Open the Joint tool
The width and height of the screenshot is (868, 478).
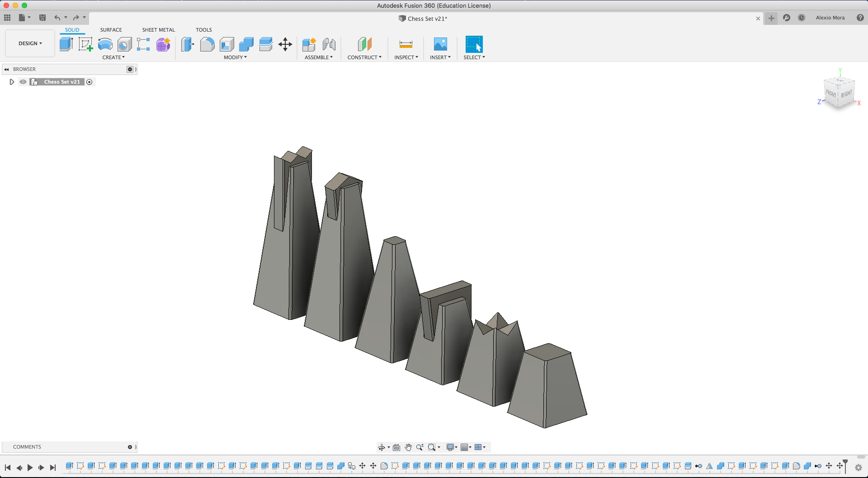pyautogui.click(x=329, y=44)
